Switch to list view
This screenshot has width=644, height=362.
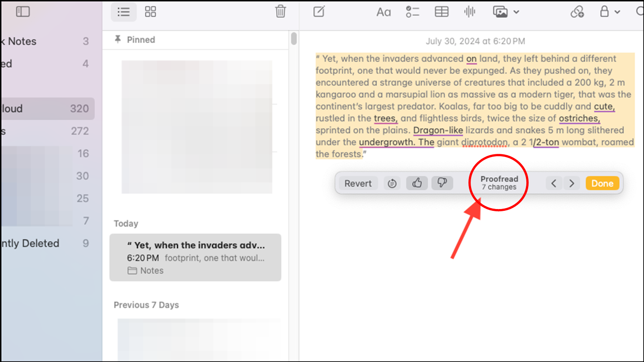point(124,12)
